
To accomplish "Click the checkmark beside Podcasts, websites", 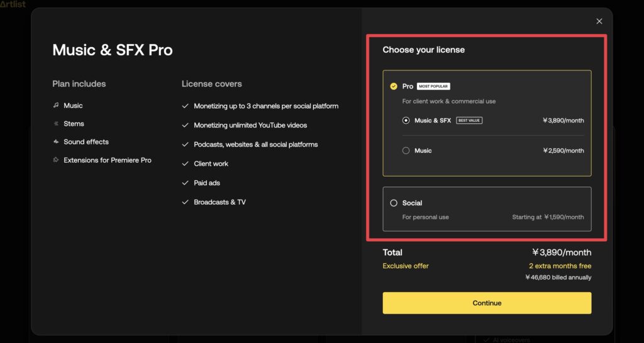I will pyautogui.click(x=186, y=144).
